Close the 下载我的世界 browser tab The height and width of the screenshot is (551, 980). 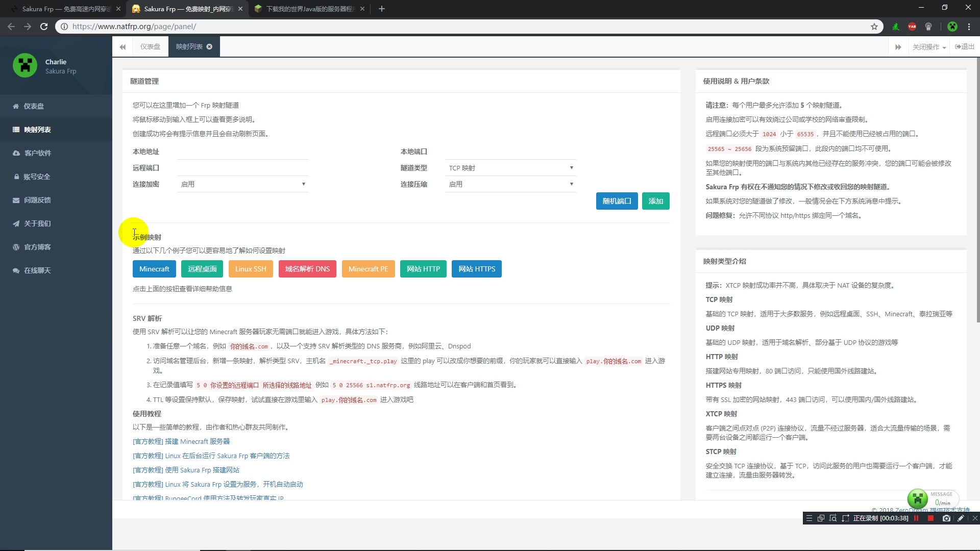point(362,9)
